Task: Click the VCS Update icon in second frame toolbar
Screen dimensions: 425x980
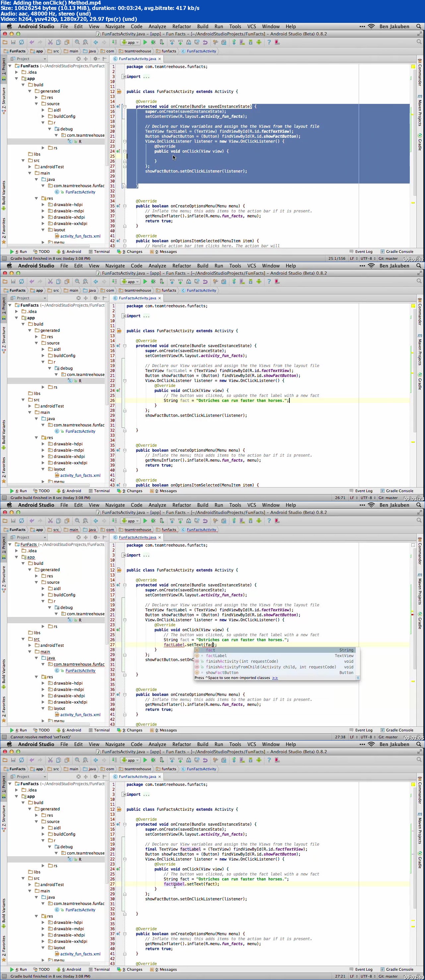Action: (x=172, y=281)
